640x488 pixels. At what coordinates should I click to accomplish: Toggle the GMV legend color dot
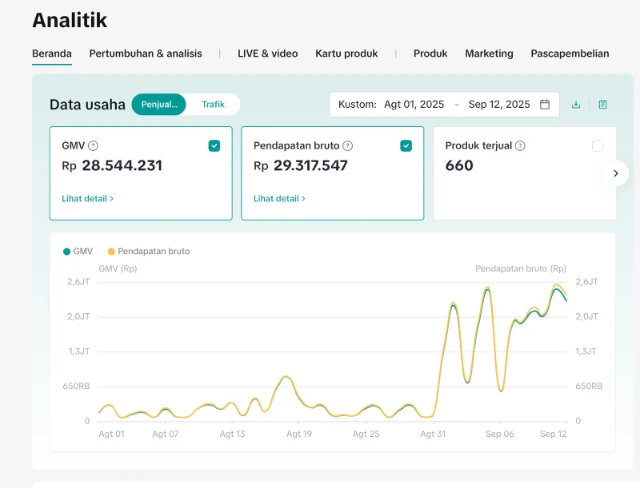[66, 251]
